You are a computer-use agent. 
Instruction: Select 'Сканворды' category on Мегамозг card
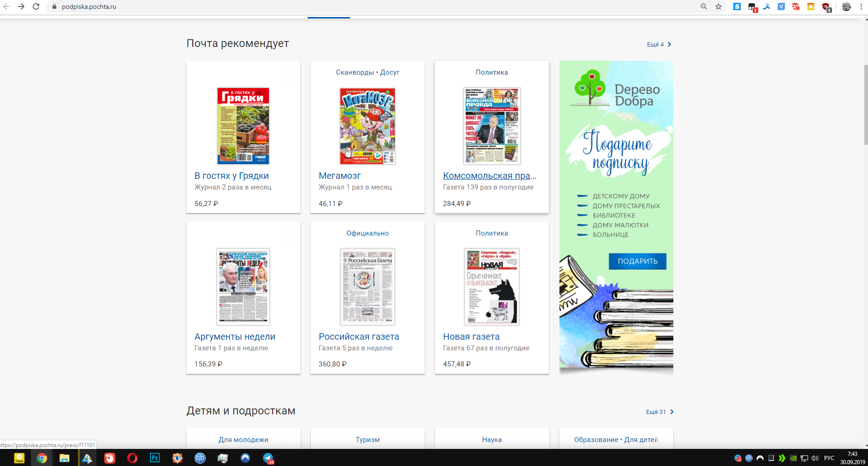(355, 72)
